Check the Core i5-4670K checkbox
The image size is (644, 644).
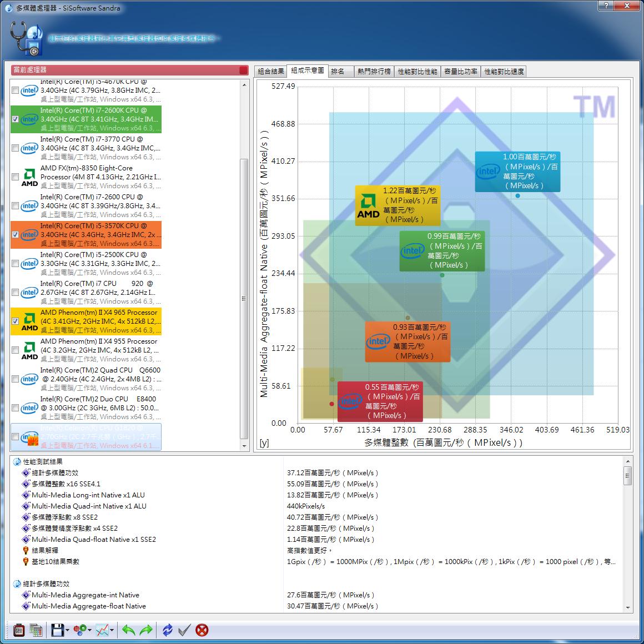[15, 90]
